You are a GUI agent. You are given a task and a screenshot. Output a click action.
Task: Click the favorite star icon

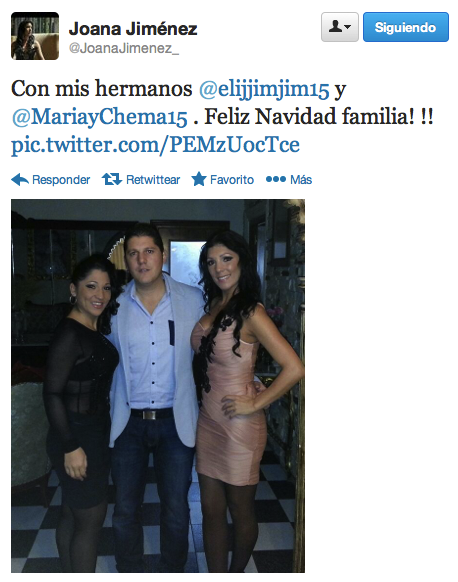[x=199, y=179]
